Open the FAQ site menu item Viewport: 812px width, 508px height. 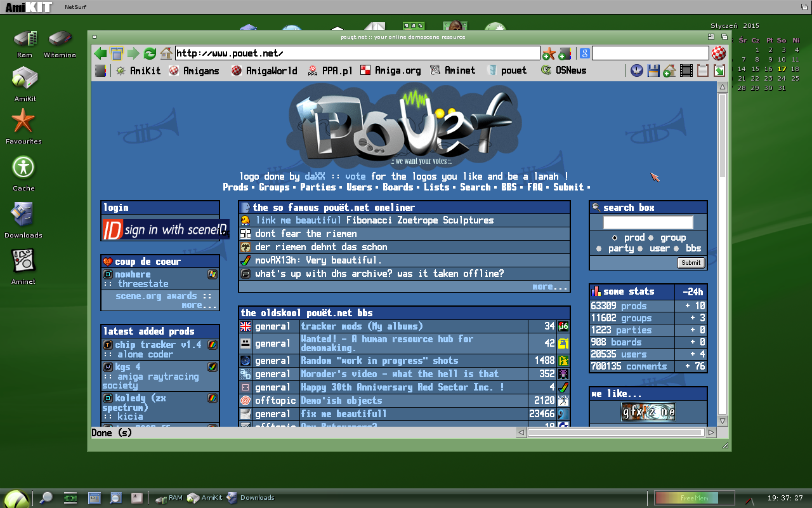(535, 187)
